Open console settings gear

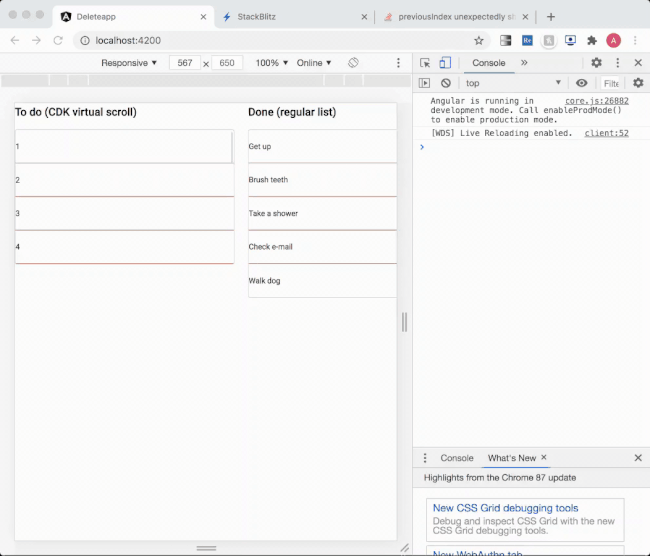[638, 83]
